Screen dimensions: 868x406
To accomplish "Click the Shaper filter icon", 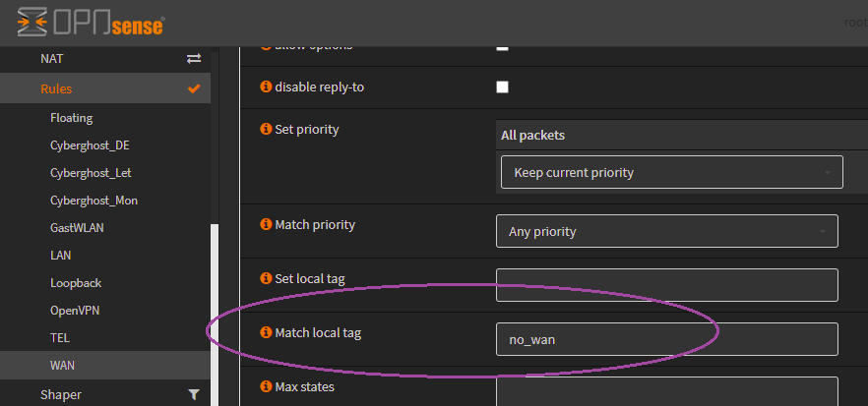I will point(194,394).
